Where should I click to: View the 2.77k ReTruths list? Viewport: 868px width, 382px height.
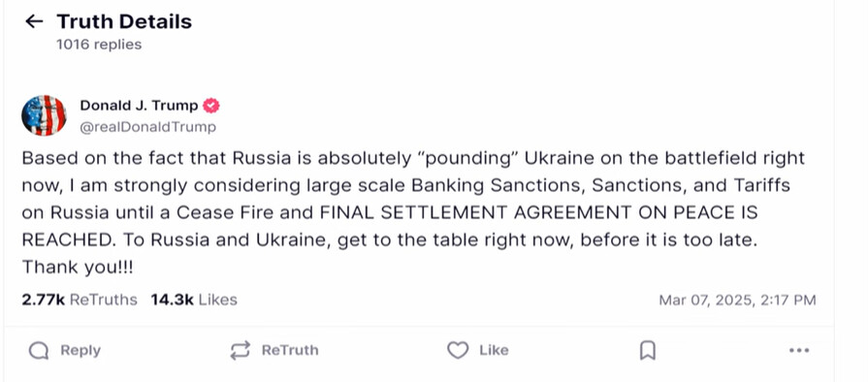pyautogui.click(x=80, y=300)
